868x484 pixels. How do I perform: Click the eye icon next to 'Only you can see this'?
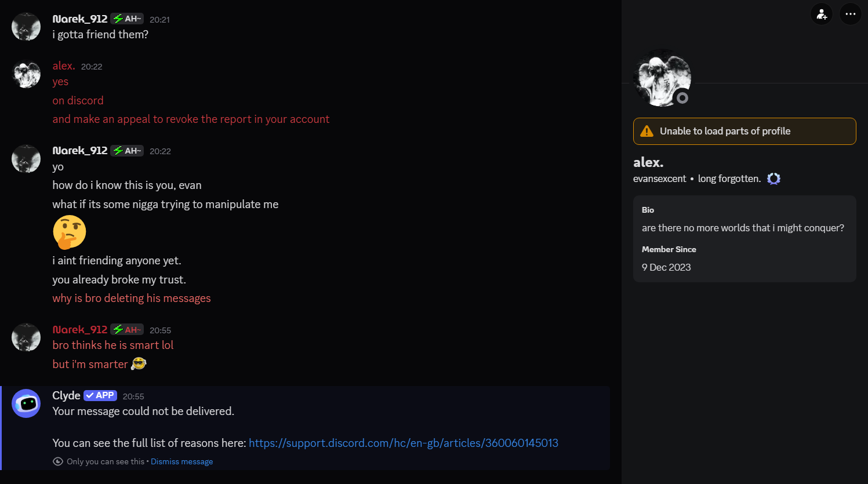[57, 461]
